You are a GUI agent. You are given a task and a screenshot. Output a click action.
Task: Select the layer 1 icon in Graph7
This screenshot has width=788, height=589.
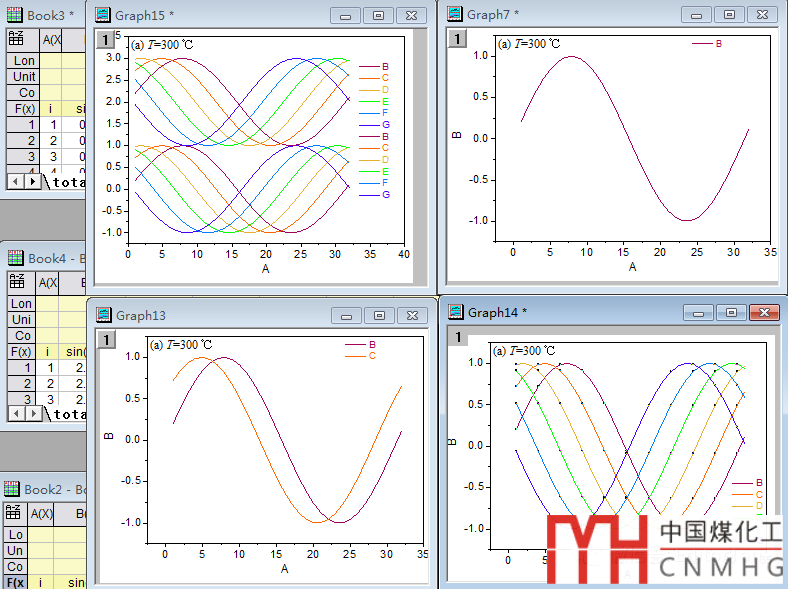(x=456, y=39)
